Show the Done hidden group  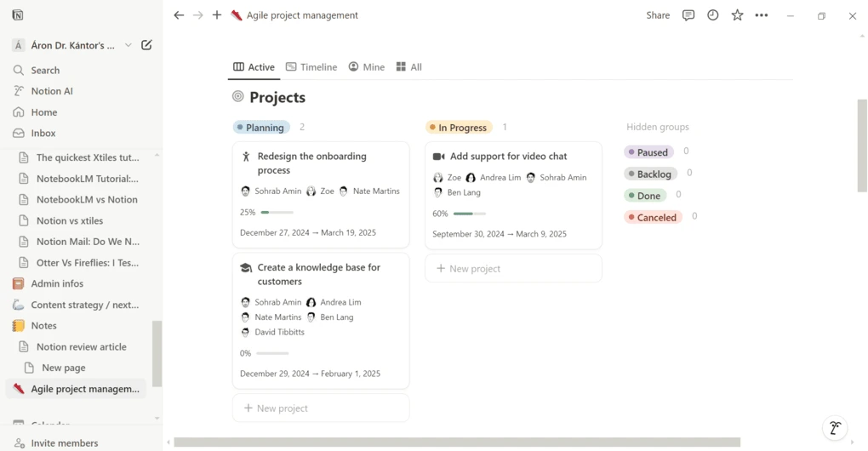(x=645, y=196)
